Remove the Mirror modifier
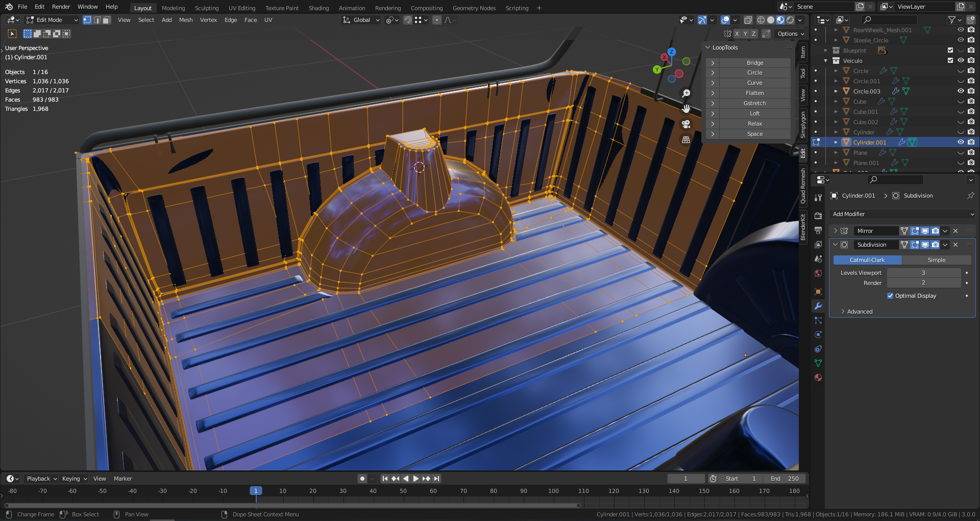The height and width of the screenshot is (521, 980). coord(955,231)
